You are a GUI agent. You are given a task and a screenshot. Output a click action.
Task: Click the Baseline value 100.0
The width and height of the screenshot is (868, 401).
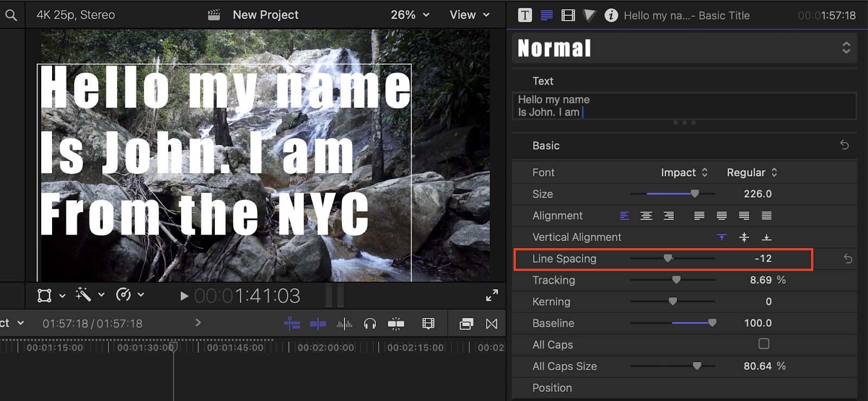(757, 323)
